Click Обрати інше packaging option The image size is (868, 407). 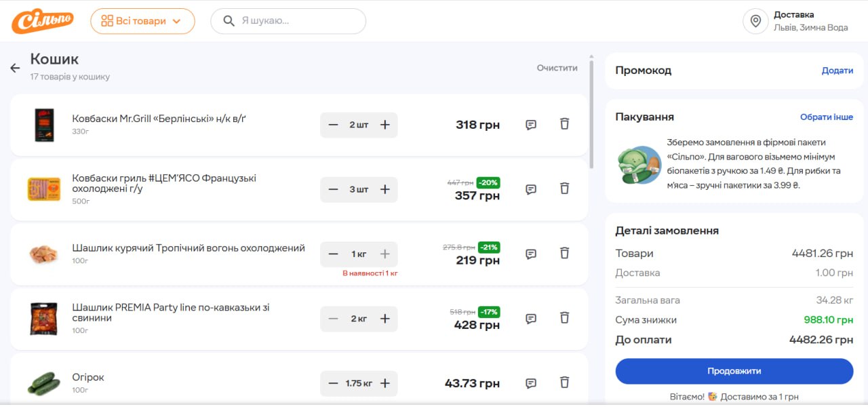coord(827,117)
